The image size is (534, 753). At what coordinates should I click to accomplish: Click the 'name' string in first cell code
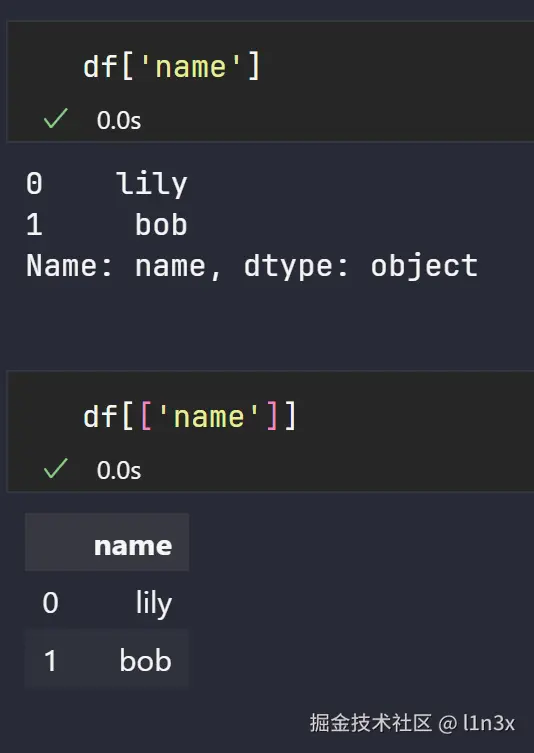[x=191, y=67]
